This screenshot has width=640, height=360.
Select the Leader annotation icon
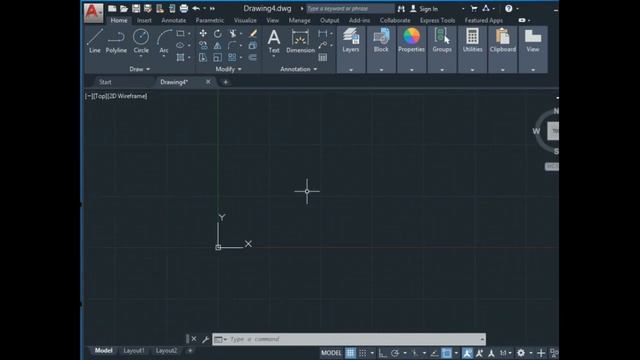322,45
